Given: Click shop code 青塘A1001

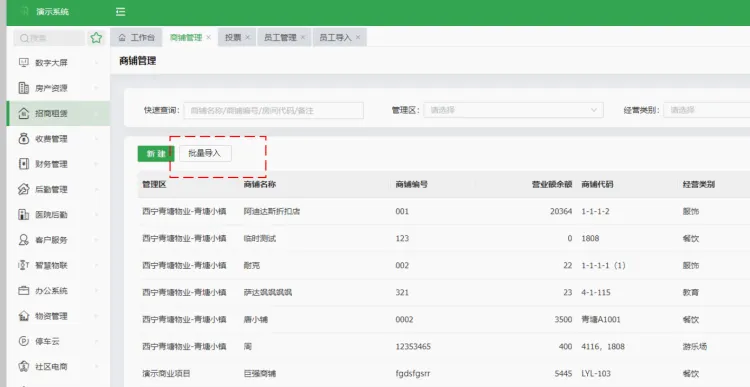Looking at the screenshot, I should (x=601, y=319).
